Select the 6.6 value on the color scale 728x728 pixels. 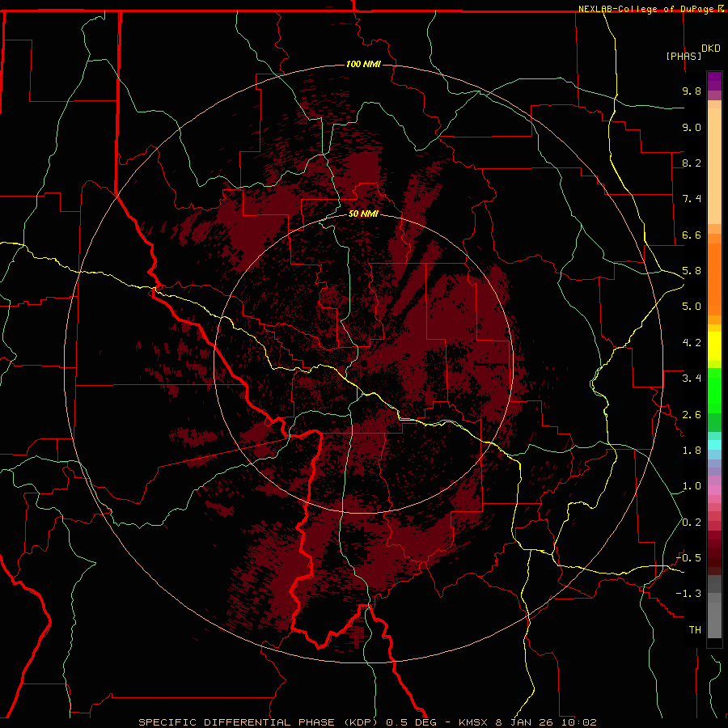tap(692, 235)
